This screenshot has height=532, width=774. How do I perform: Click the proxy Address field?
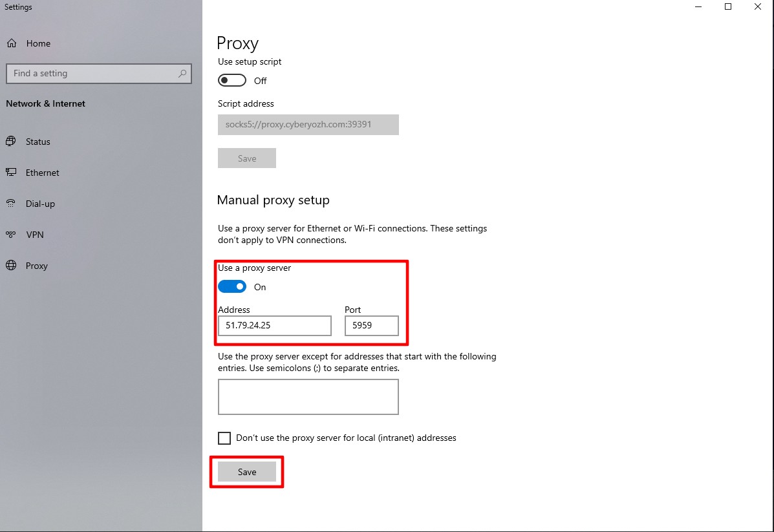click(x=274, y=326)
